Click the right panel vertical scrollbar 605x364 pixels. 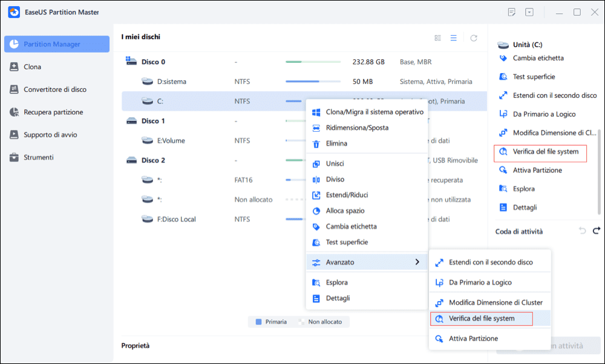pyautogui.click(x=599, y=172)
